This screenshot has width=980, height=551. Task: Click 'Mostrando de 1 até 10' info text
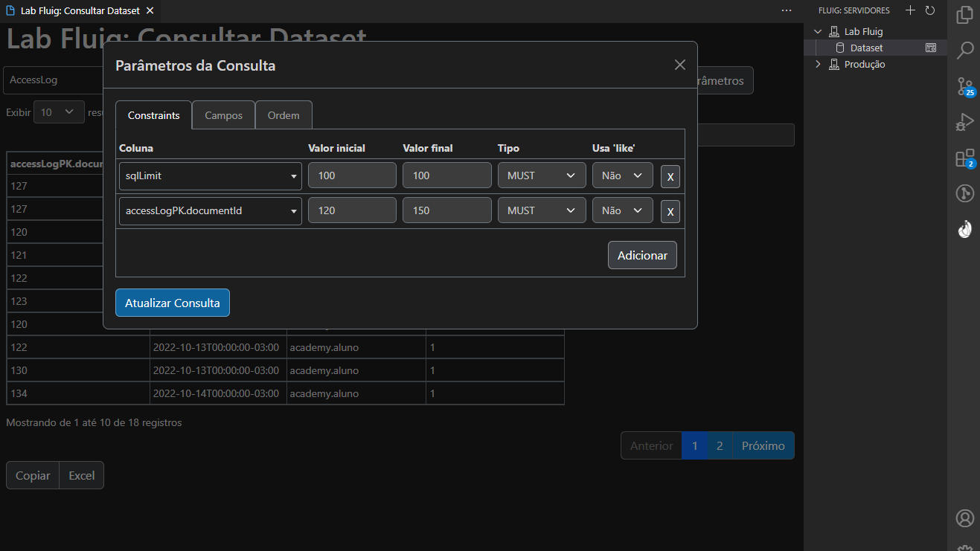point(94,422)
